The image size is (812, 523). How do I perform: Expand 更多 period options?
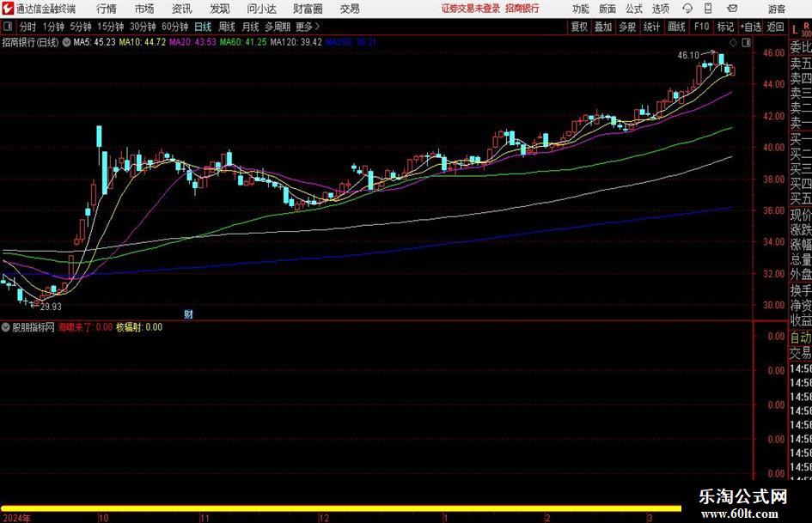click(308, 27)
